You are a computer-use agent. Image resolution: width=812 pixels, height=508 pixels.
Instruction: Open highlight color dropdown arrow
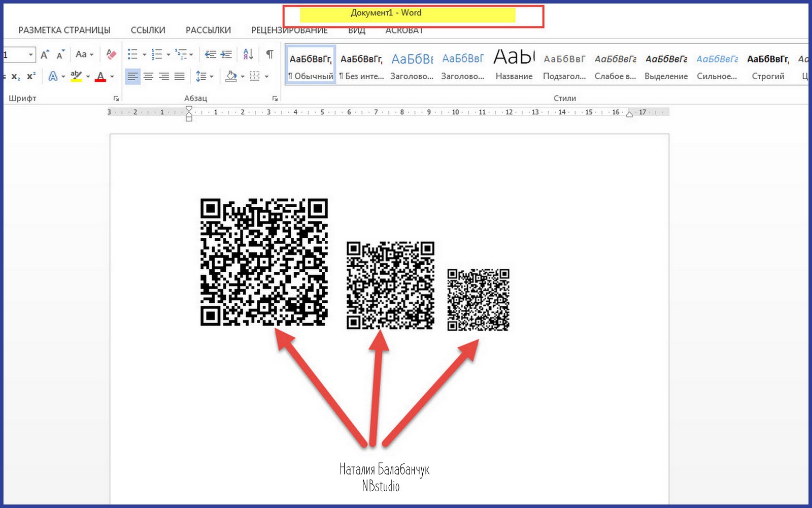(x=88, y=77)
